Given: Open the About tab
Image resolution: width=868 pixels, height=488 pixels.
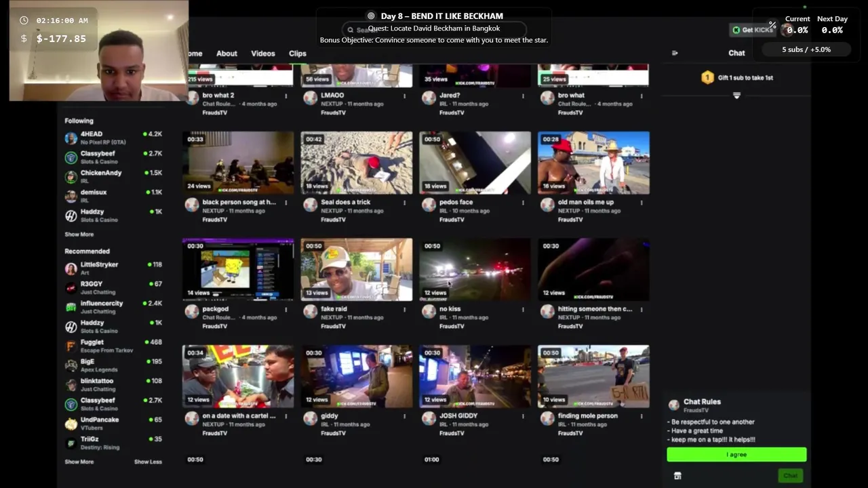Looking at the screenshot, I should pos(226,54).
